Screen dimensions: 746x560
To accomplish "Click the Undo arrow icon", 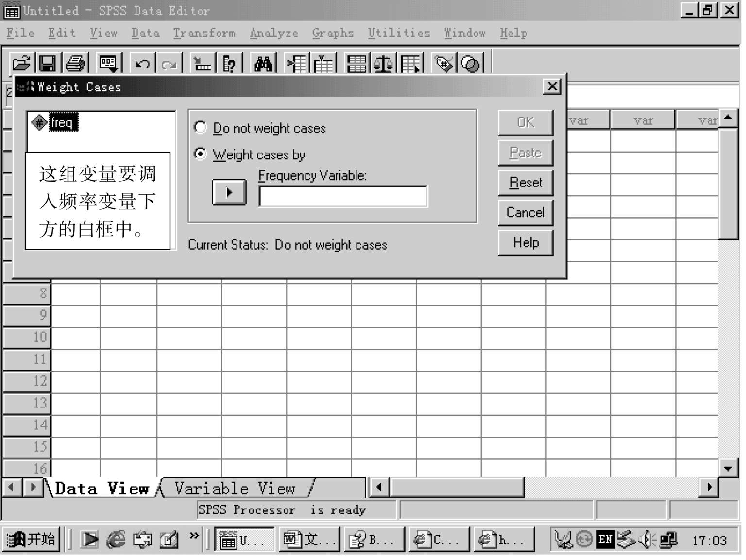I will pos(142,64).
